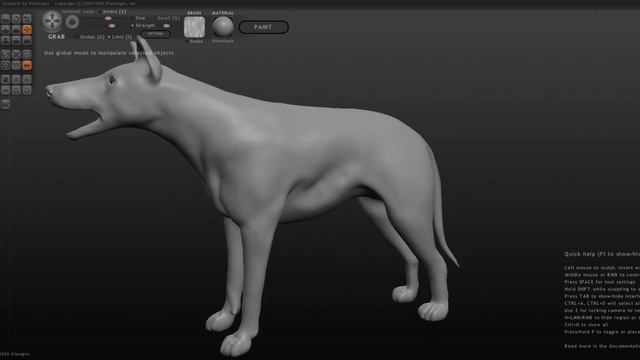This screenshot has height=360, width=640.
Task: Click the 'Quick help (F1 to show/hide' heading
Action: click(x=602, y=254)
